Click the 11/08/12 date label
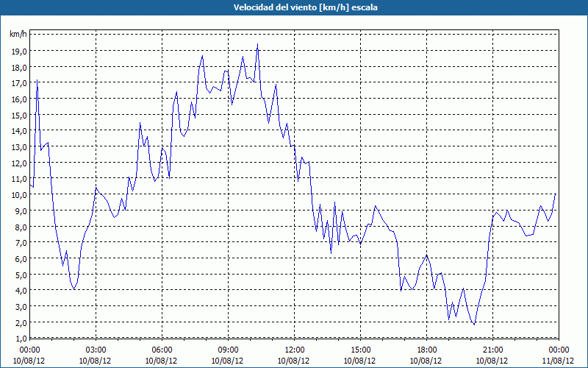This screenshot has height=368, width=588. [x=558, y=361]
